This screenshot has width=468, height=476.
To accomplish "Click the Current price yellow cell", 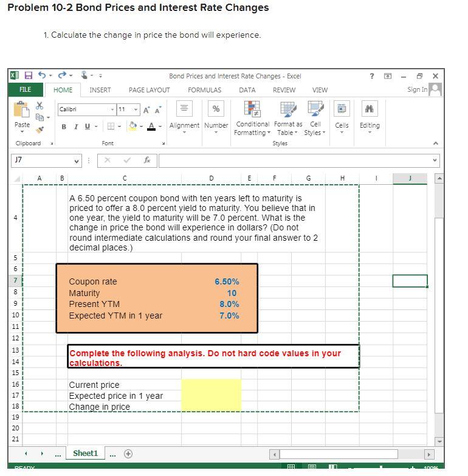I will pyautogui.click(x=212, y=384).
